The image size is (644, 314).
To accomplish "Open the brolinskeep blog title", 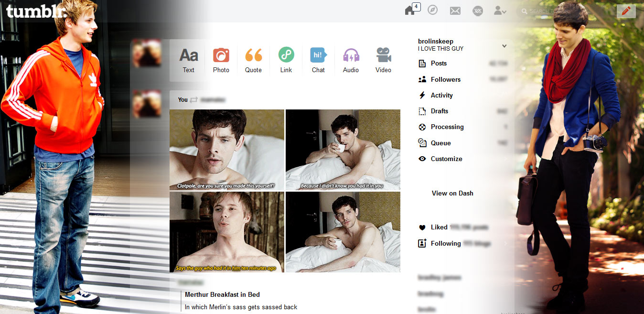I will (436, 42).
